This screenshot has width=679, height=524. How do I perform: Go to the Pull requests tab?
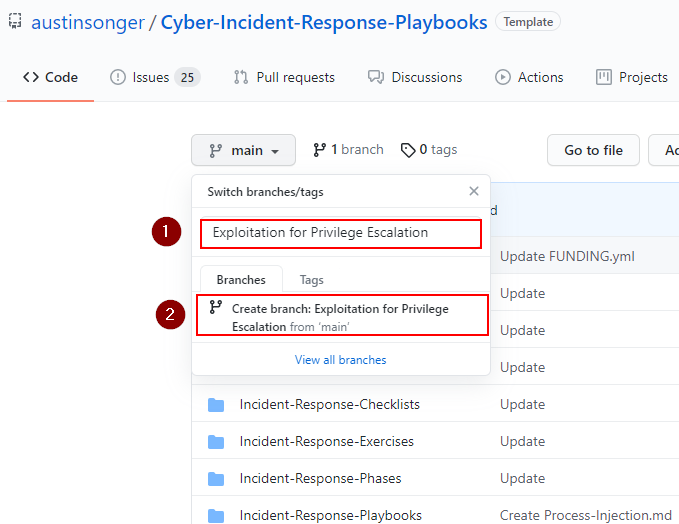[284, 77]
